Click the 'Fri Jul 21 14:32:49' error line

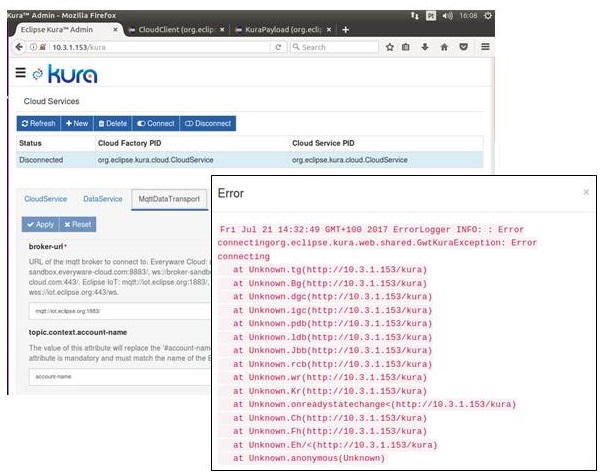371,230
